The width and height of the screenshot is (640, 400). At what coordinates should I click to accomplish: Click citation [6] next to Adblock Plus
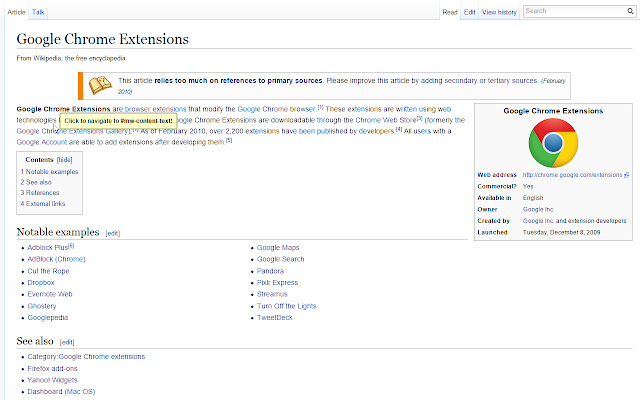(71, 246)
